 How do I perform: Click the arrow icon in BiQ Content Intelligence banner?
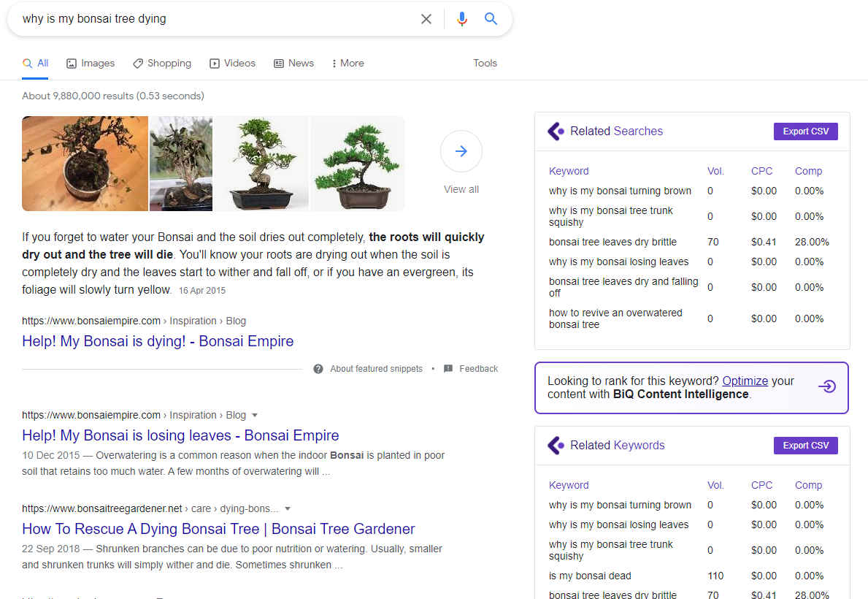pyautogui.click(x=827, y=386)
